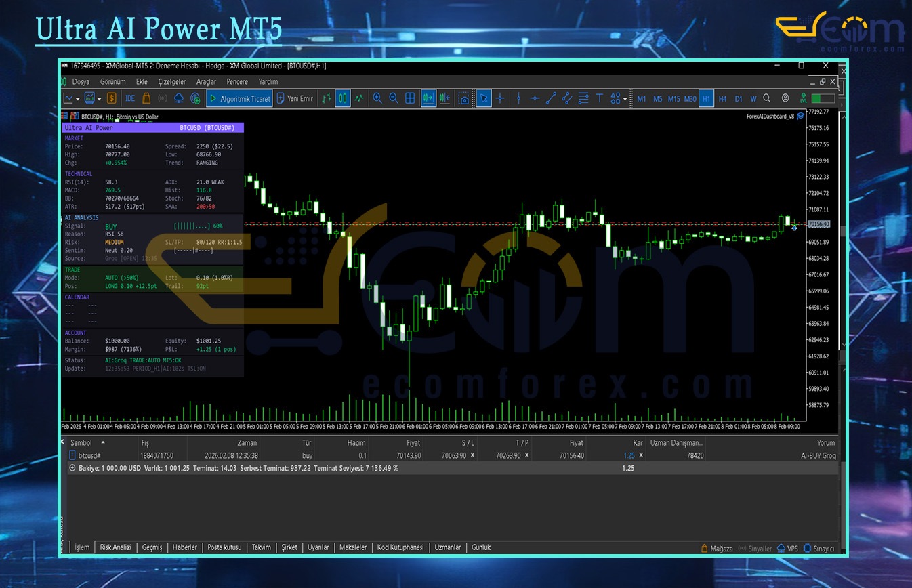The width and height of the screenshot is (912, 588).
Task: Take a chart screenshot with camera icon
Action: click(463, 98)
